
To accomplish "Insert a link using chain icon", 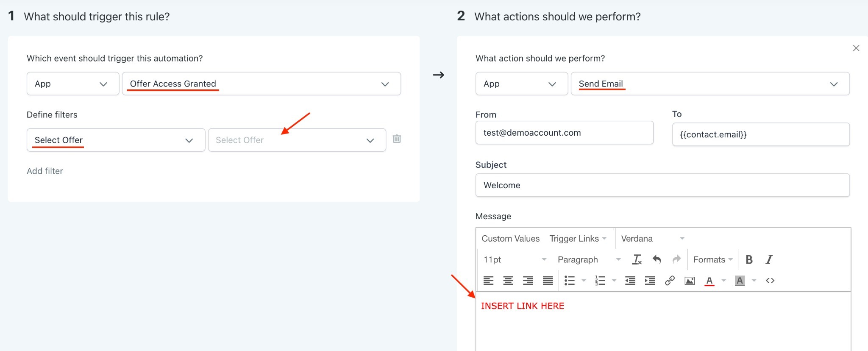I will 670,281.
